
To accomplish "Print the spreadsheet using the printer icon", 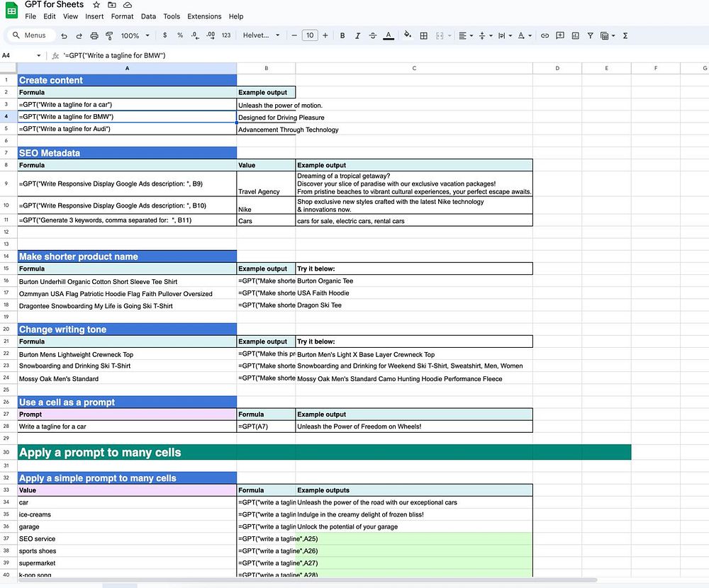I will tap(94, 35).
